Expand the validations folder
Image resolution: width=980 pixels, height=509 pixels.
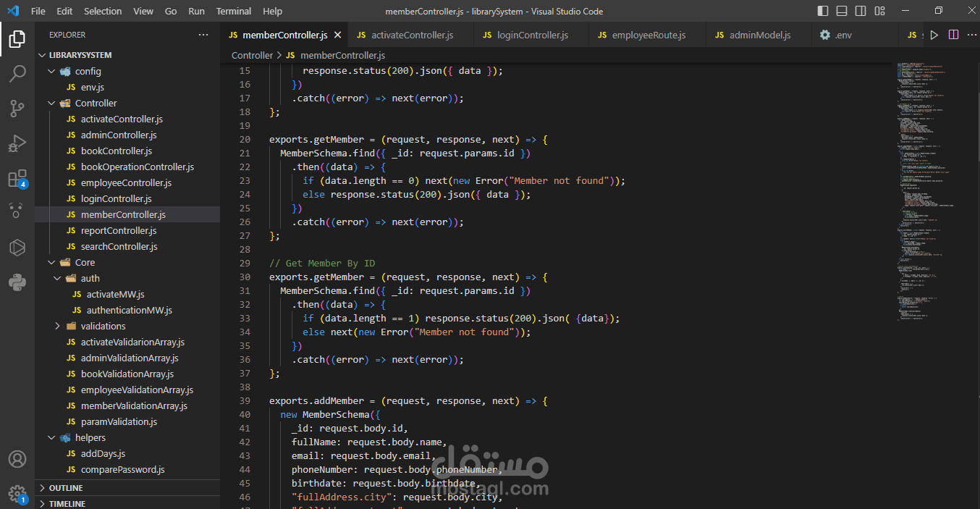(x=127, y=326)
